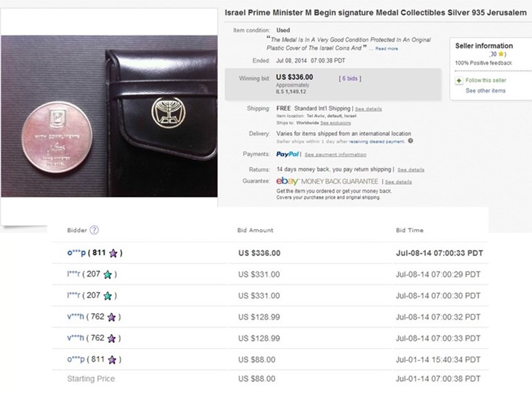The height and width of the screenshot is (393, 532).
Task: Click teal star on the 07:00:29 bid row
Action: [x=108, y=274]
